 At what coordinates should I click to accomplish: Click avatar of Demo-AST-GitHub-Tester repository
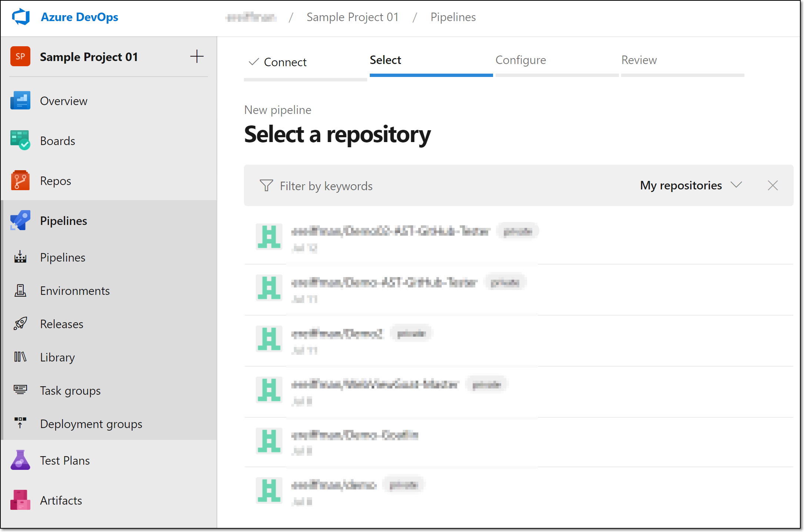269,287
